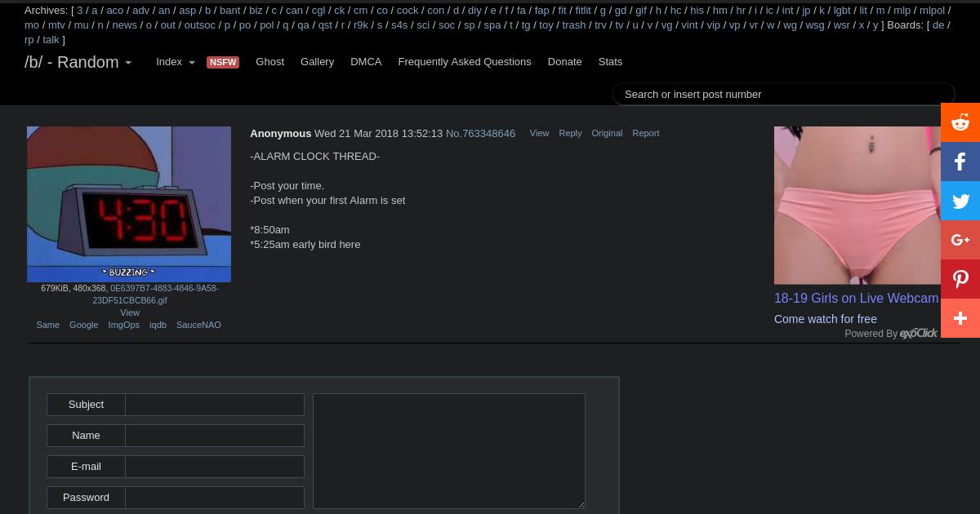Open the /vint/ archive link

[x=689, y=25]
